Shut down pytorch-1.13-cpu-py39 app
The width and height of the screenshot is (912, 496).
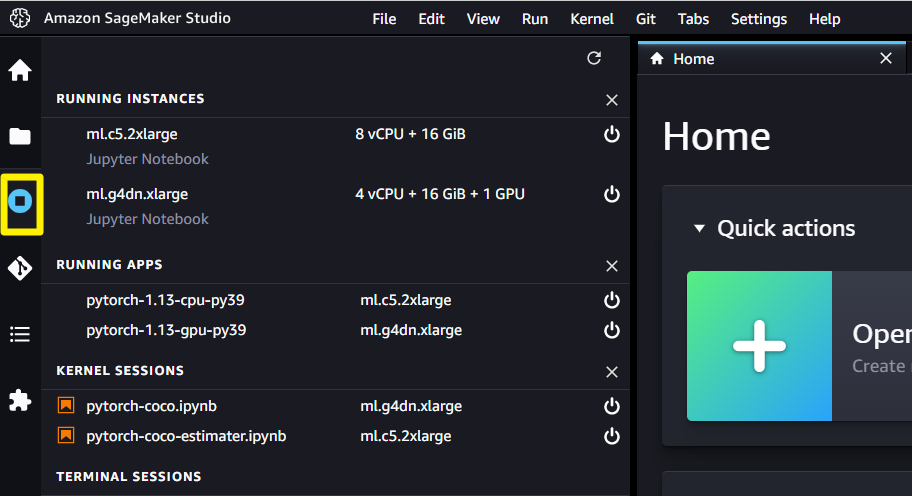click(612, 300)
